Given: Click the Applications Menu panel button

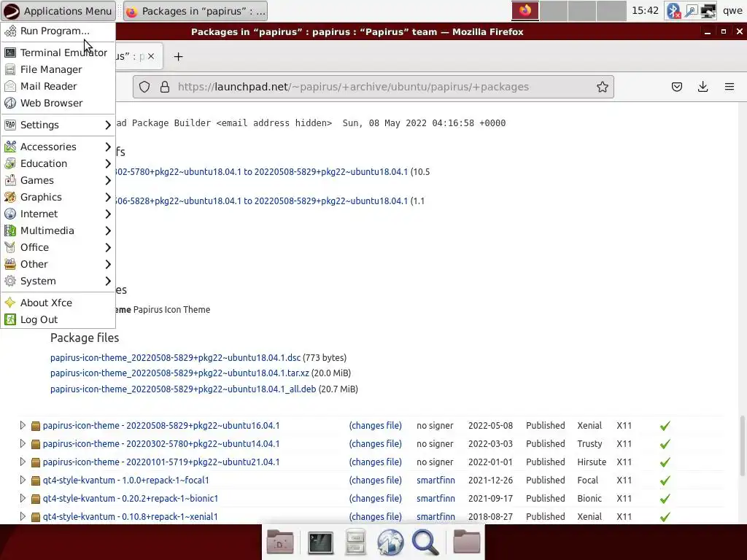Looking at the screenshot, I should pyautogui.click(x=58, y=11).
